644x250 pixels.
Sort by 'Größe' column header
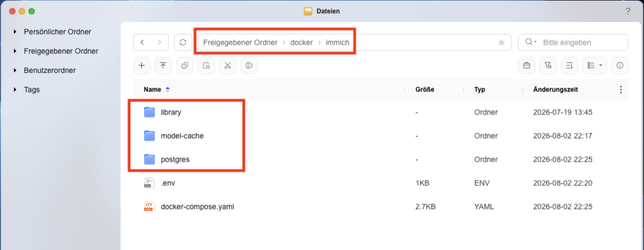(425, 89)
